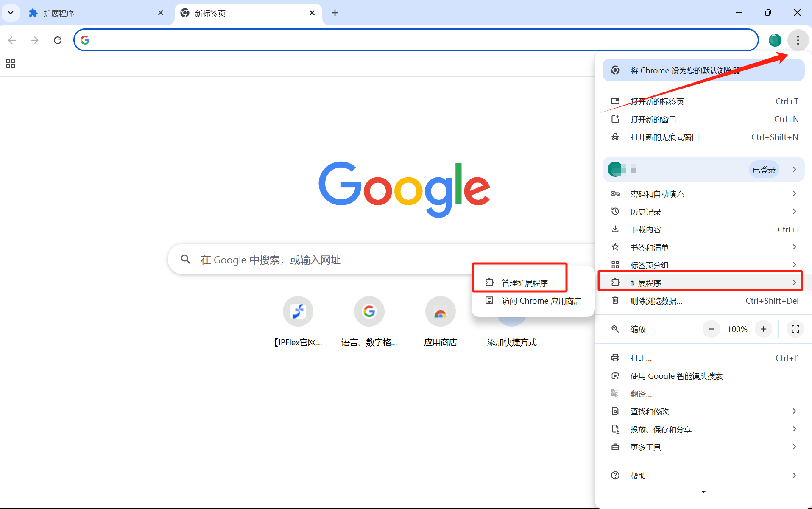
Task: Expand the 历史记录 submenu
Action: tap(703, 212)
